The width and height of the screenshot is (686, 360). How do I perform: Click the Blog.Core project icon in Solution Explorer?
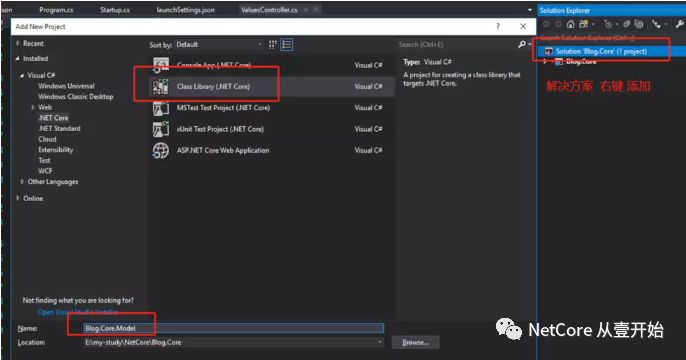tap(559, 61)
